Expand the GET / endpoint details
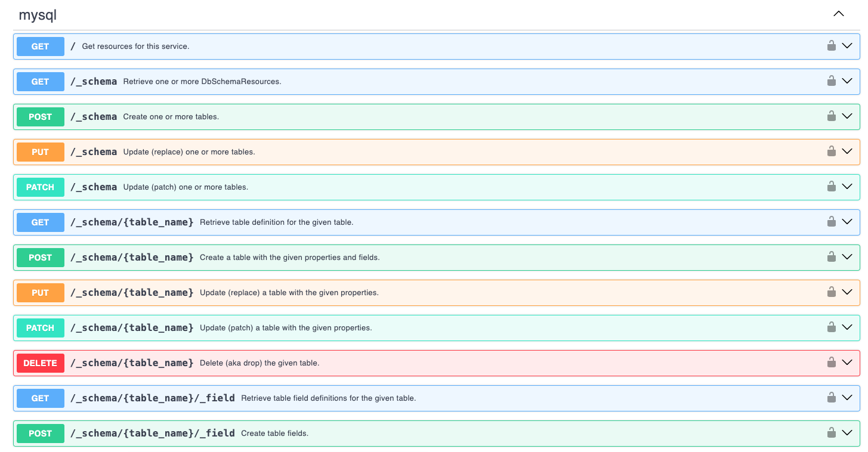Viewport: 868px width, 452px height. (x=847, y=46)
